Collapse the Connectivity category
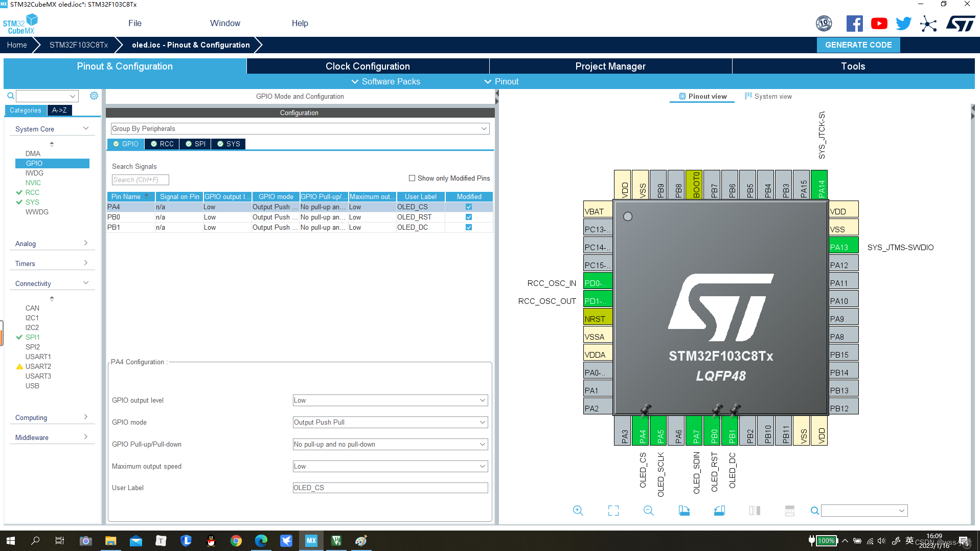 pyautogui.click(x=85, y=282)
